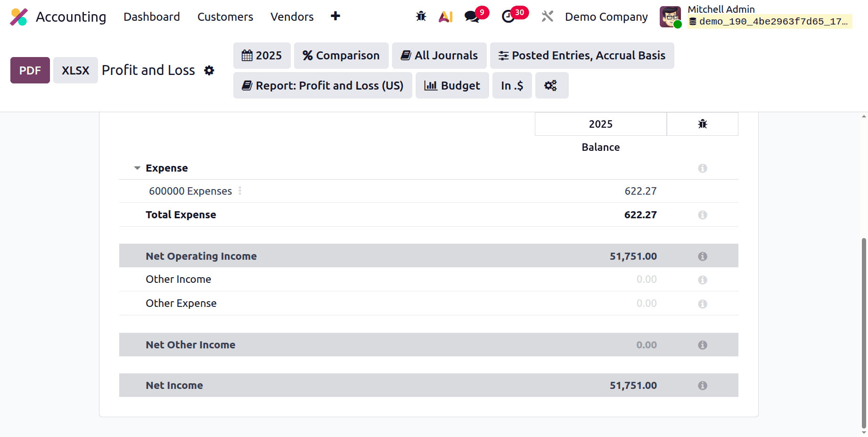Screen dimensions: 868x437
Task: Open the Vendors menu
Action: click(292, 16)
